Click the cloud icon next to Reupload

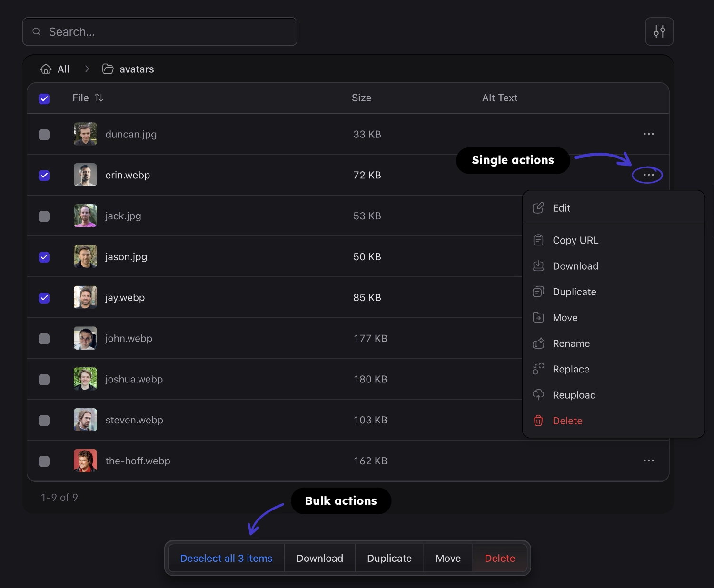click(x=538, y=394)
